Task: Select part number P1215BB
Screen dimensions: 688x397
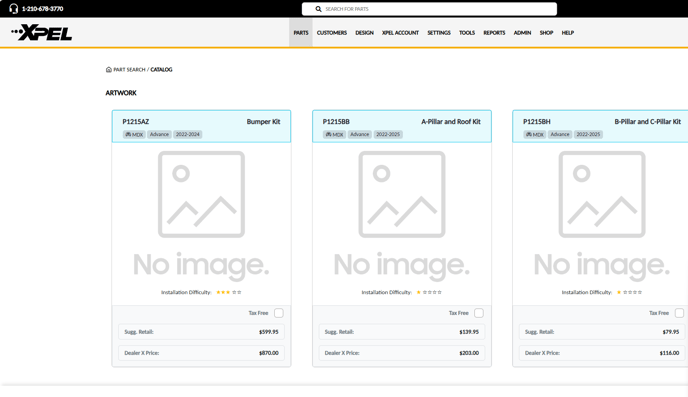Action: tap(336, 122)
